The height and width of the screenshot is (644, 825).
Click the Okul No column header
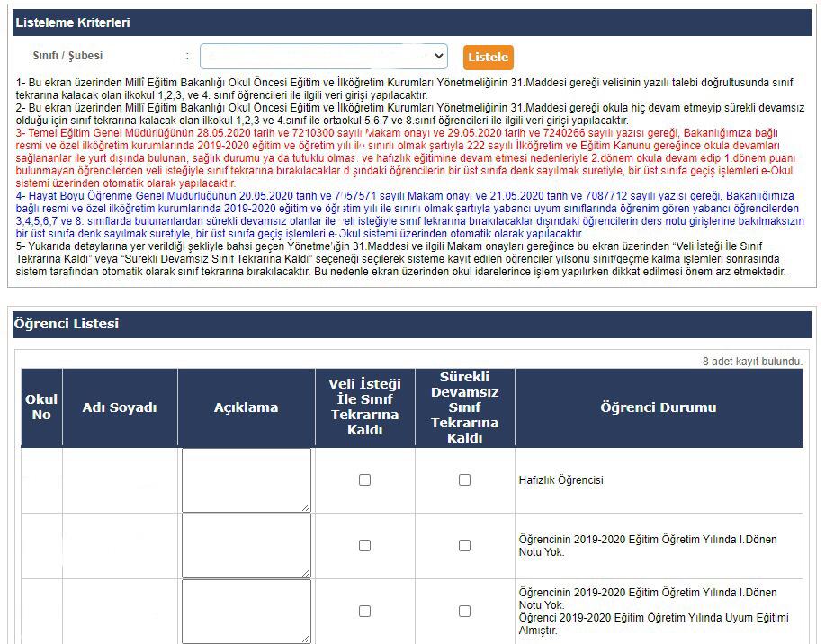[x=41, y=407]
